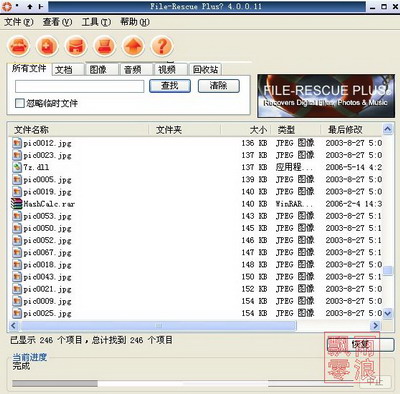The height and width of the screenshot is (394, 400).
Task: Click the JPEG icon beside pic0018.jpg
Action: [x=17, y=264]
